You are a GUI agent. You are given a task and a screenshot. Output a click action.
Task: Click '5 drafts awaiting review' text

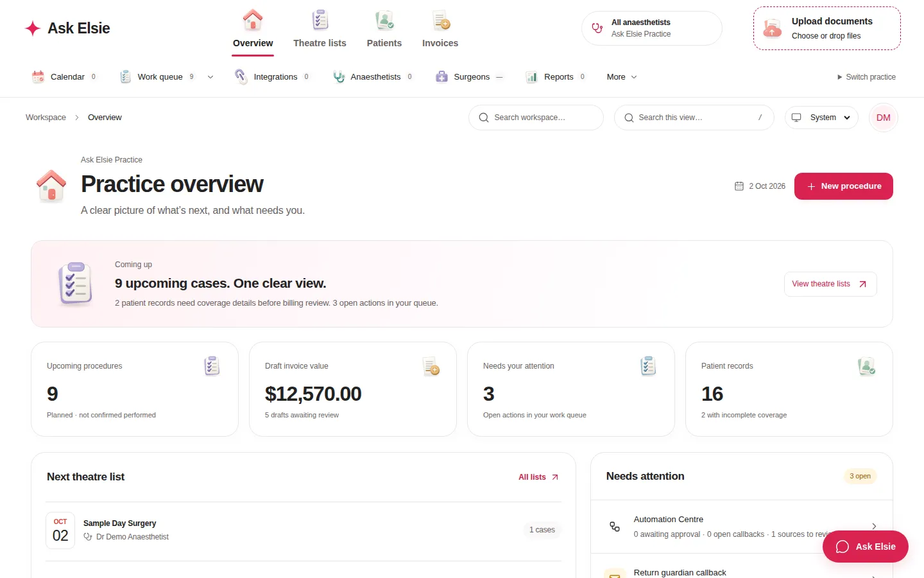coord(302,415)
